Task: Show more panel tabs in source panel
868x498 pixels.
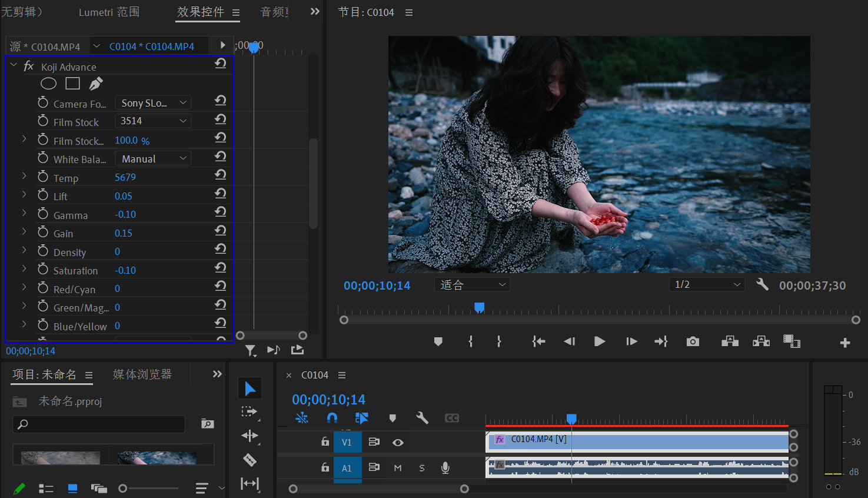Action: (x=315, y=11)
